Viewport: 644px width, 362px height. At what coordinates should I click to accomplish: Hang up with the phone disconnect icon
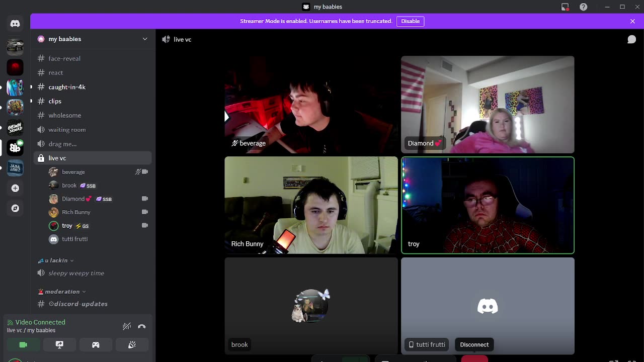[x=142, y=326]
